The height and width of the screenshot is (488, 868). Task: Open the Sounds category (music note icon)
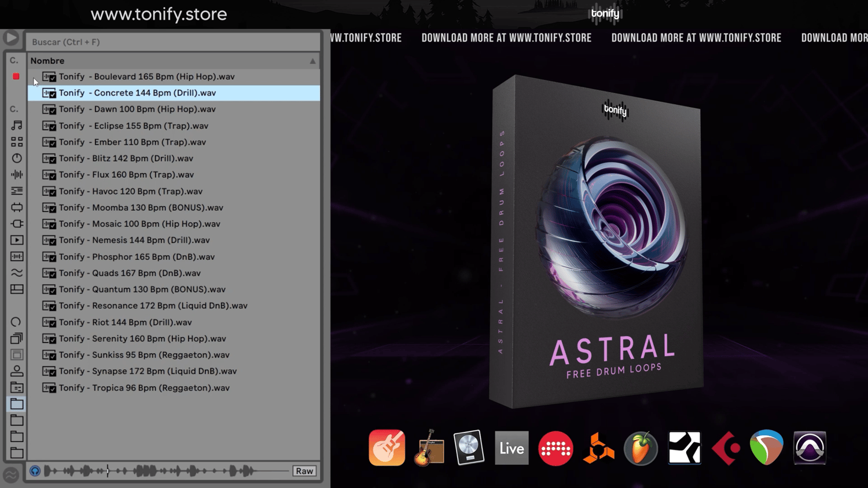point(17,125)
